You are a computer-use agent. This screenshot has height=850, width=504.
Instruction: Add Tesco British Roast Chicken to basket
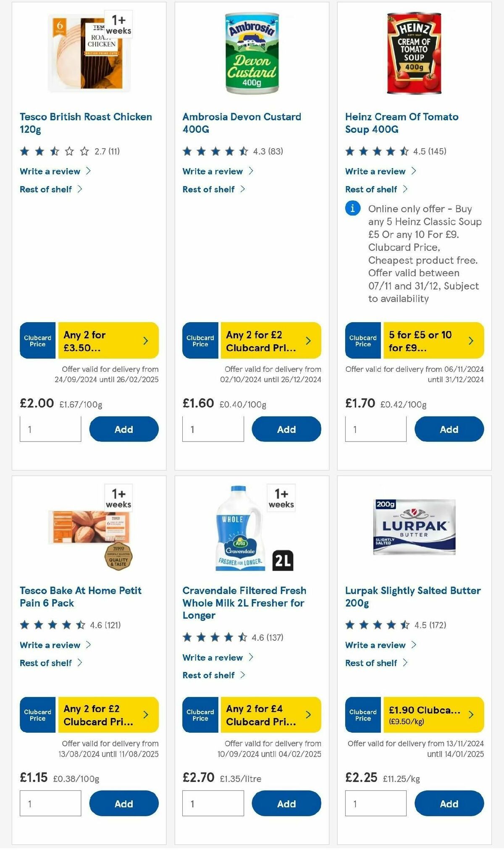123,429
